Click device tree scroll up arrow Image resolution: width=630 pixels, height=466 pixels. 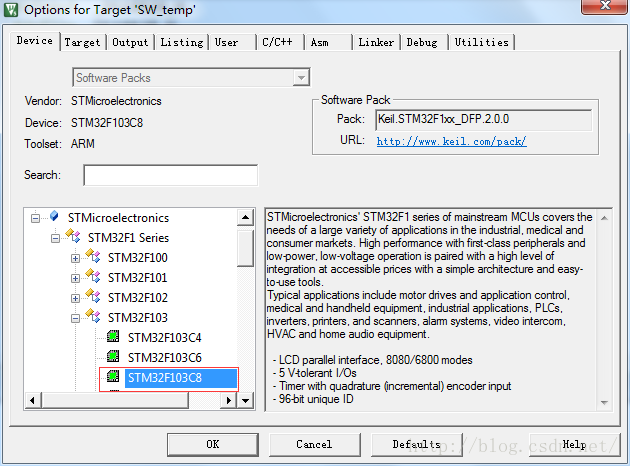pos(245,218)
